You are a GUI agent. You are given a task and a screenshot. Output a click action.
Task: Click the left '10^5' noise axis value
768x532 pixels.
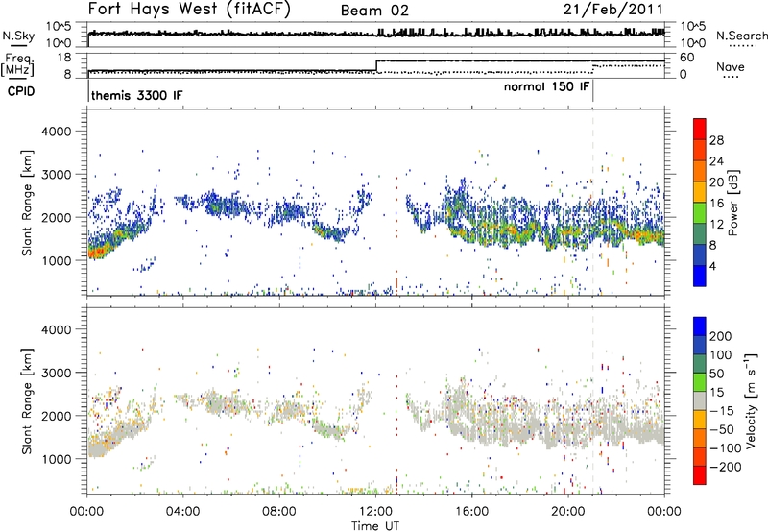point(59,27)
